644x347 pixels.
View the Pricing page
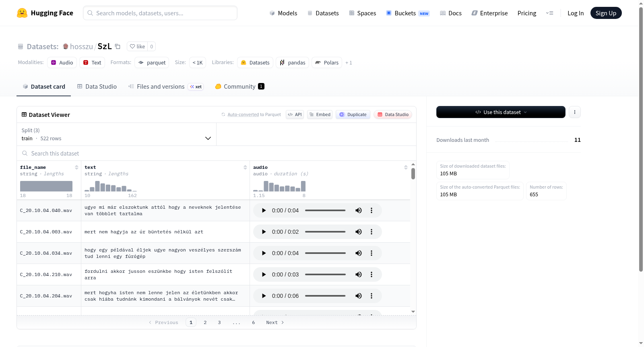point(527,13)
